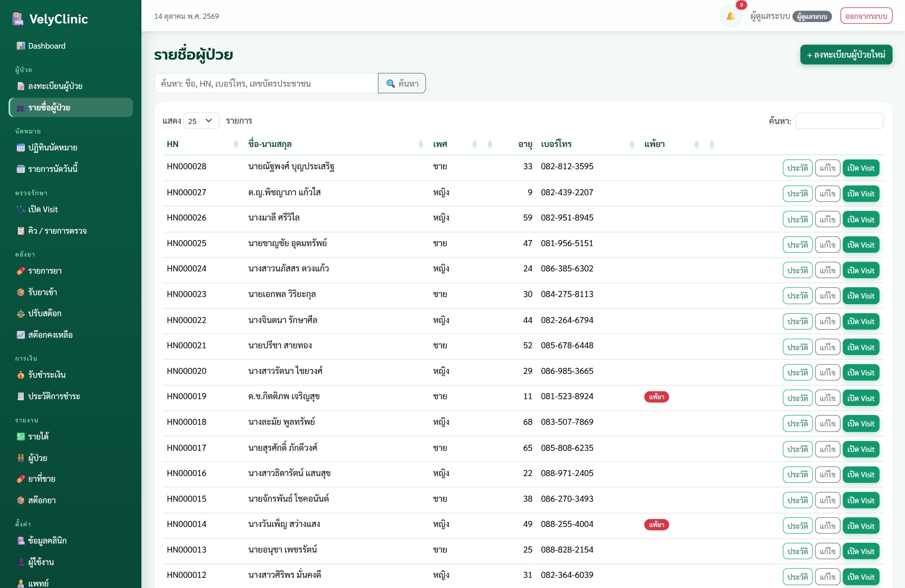Click the รายการนัดวันนี้ calendar icon
This screenshot has width=905, height=588.
pos(20,169)
